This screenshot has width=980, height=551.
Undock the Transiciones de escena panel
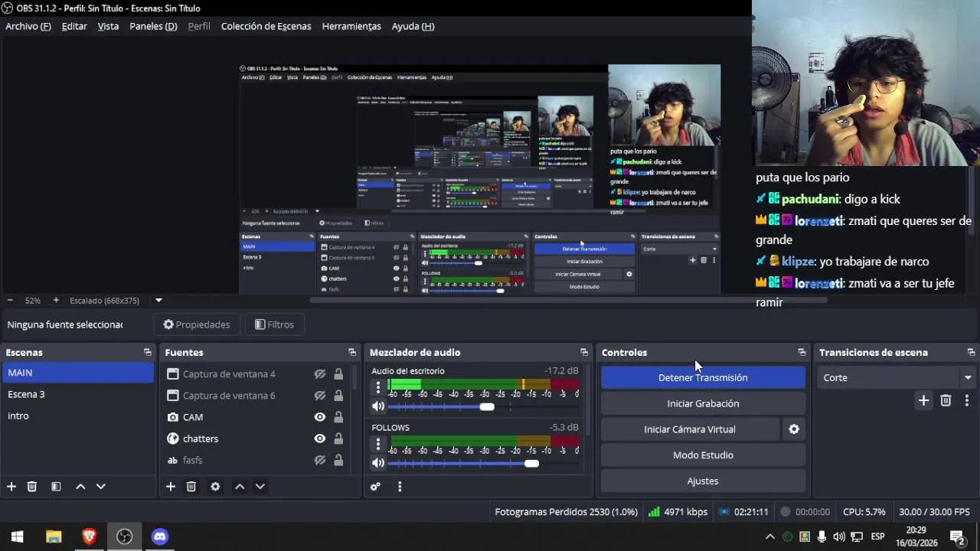(971, 353)
